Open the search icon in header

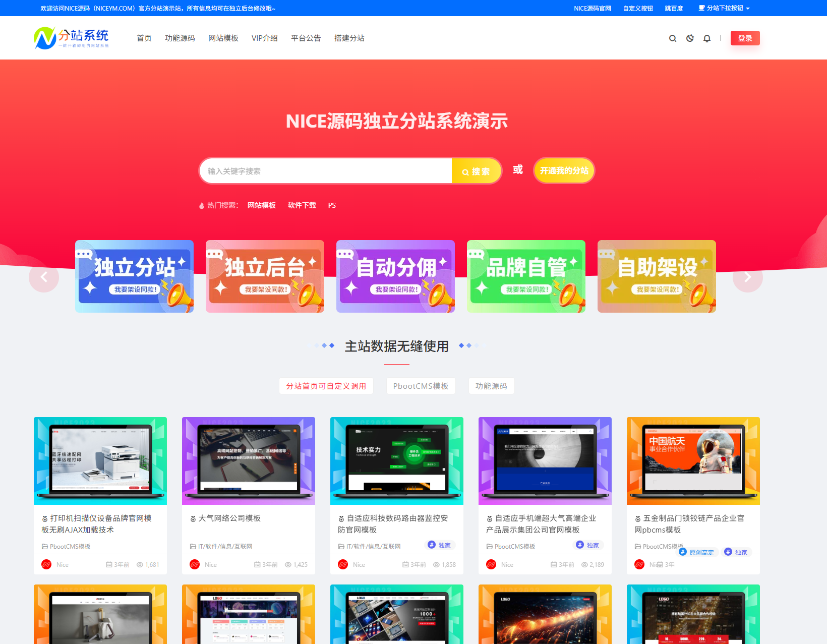[x=673, y=38]
